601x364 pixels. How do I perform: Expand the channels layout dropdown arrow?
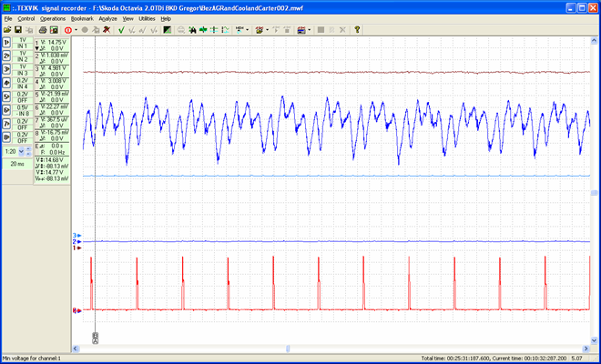click(x=309, y=30)
